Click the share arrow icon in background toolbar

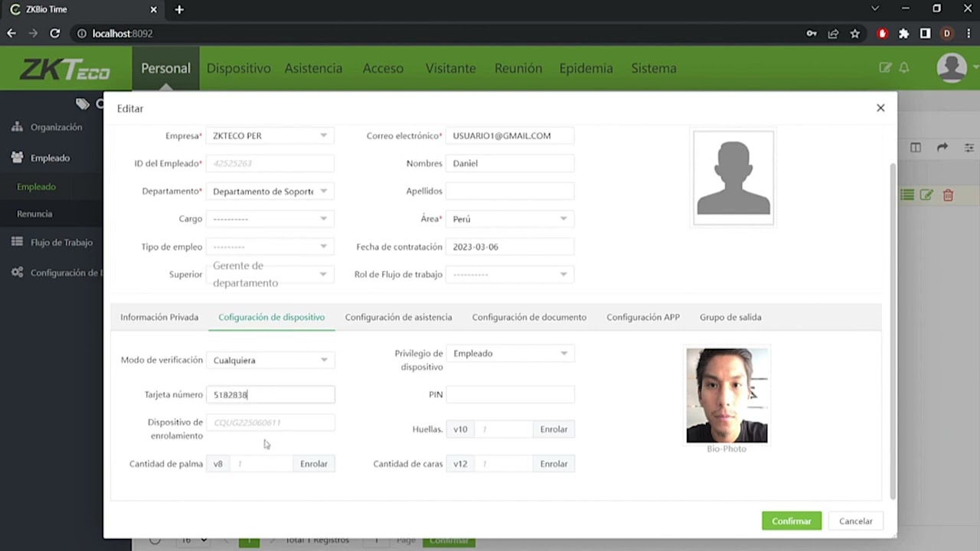tap(942, 148)
